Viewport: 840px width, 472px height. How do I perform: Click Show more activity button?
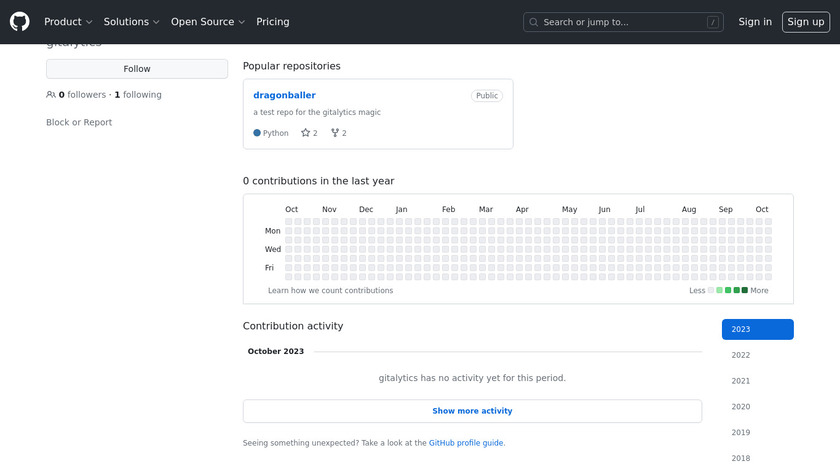coord(472,411)
